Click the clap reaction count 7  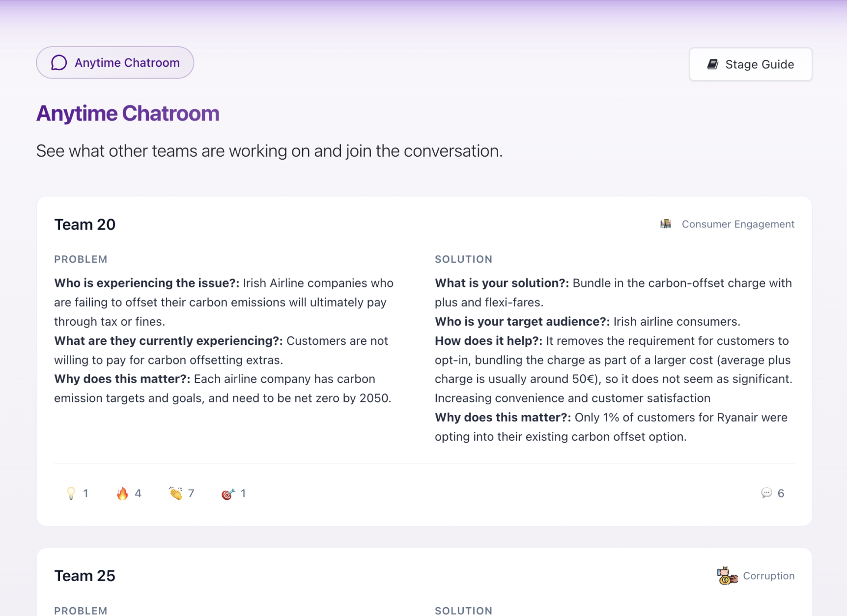(191, 493)
